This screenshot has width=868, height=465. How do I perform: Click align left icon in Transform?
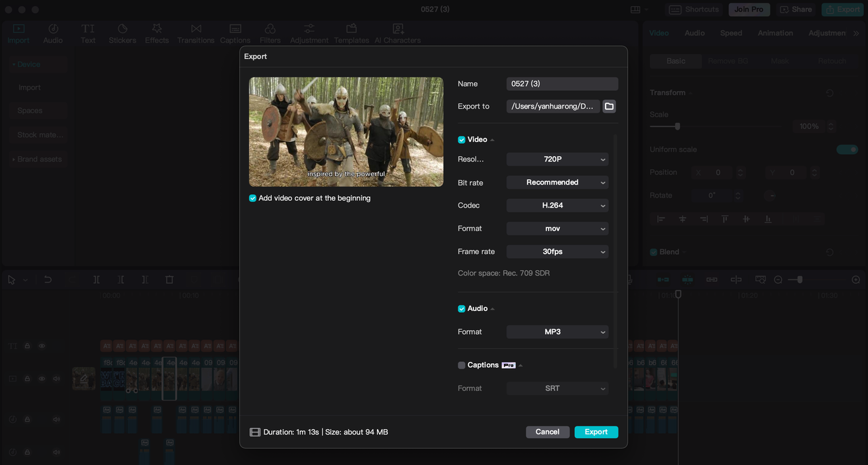click(661, 219)
